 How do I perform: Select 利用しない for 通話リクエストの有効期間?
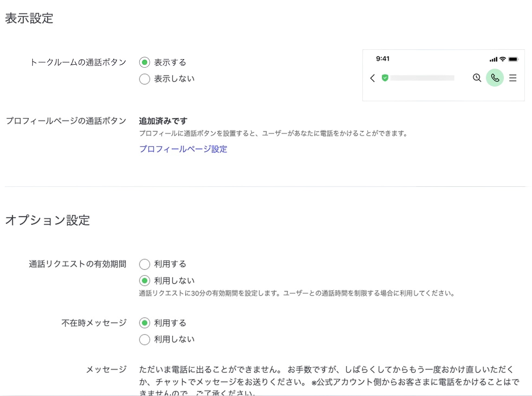[x=144, y=281]
